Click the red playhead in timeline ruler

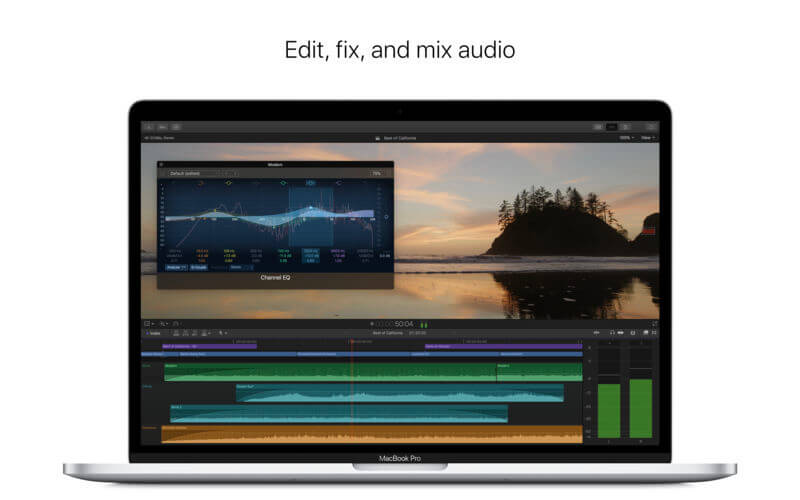click(352, 341)
